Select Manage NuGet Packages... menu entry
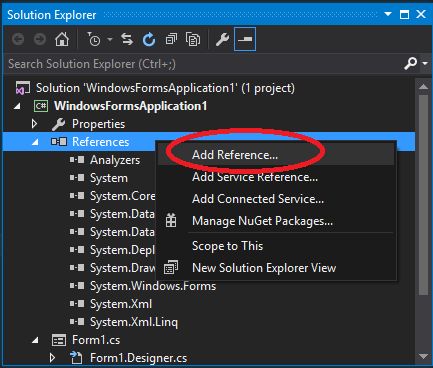 pyautogui.click(x=262, y=221)
